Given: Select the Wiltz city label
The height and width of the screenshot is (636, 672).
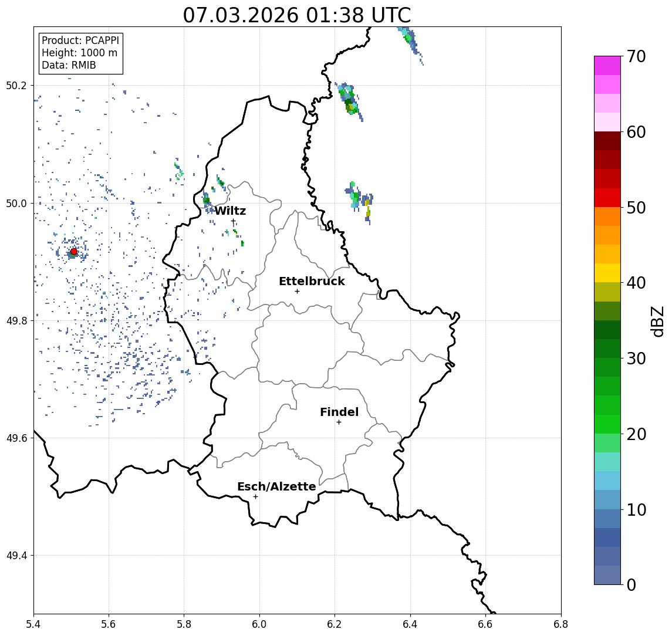Looking at the screenshot, I should [230, 211].
